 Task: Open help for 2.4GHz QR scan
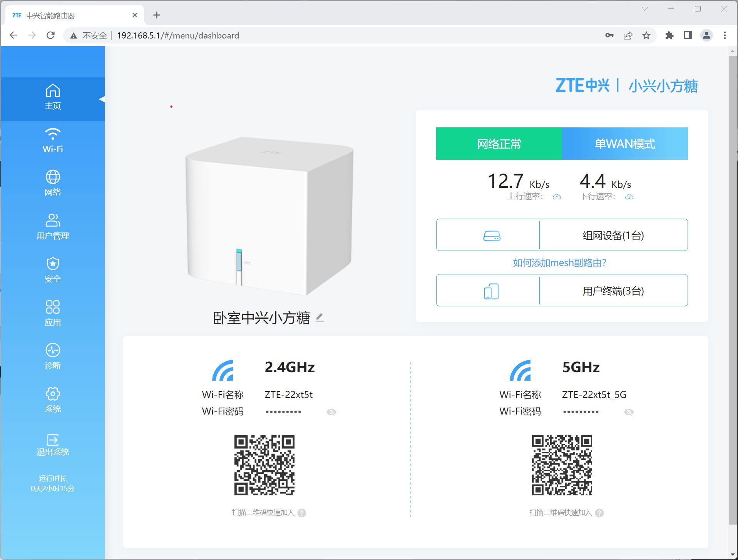pyautogui.click(x=302, y=513)
